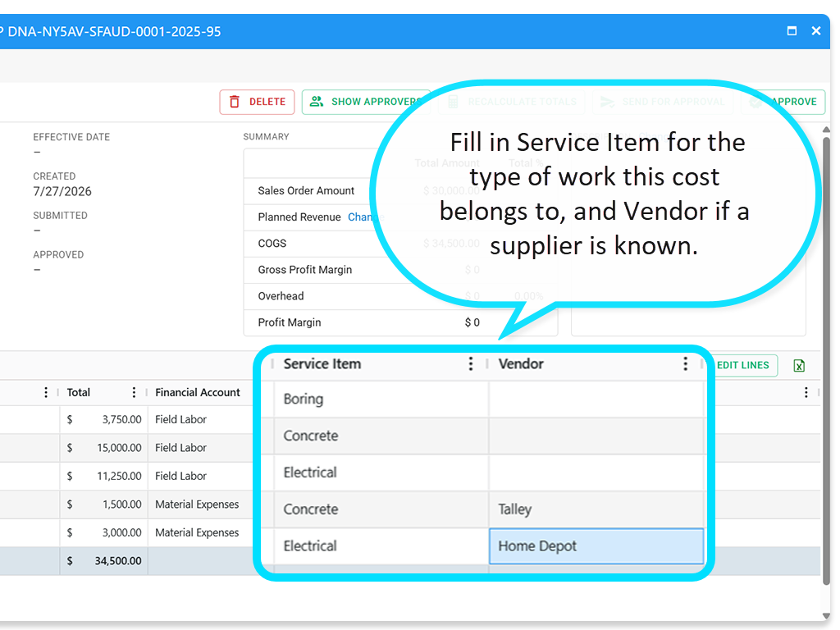Click Concrete cell in Talley row
Viewport: 840px width, 630px height.
pos(381,509)
